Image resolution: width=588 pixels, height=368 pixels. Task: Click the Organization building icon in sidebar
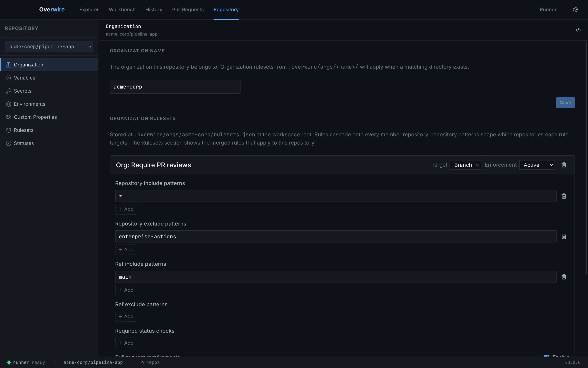tap(9, 65)
